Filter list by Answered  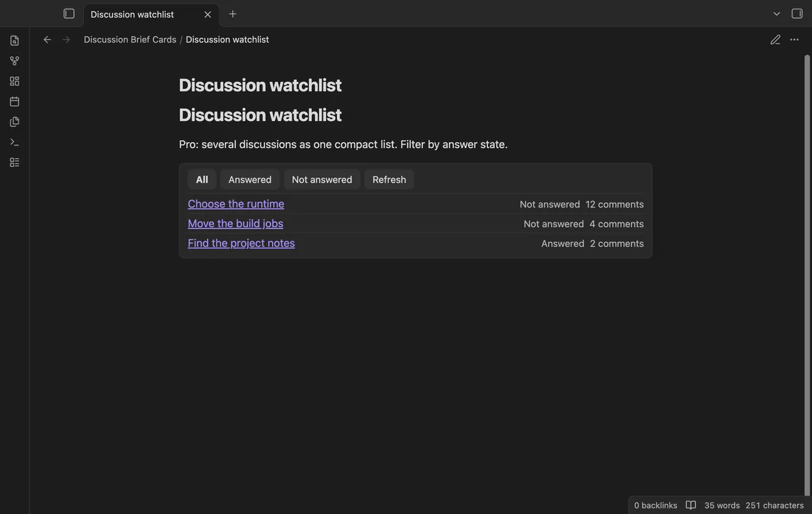(x=250, y=179)
